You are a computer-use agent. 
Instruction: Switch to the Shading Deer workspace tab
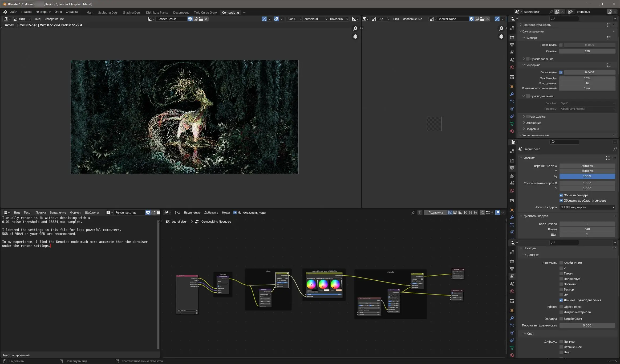pyautogui.click(x=132, y=13)
